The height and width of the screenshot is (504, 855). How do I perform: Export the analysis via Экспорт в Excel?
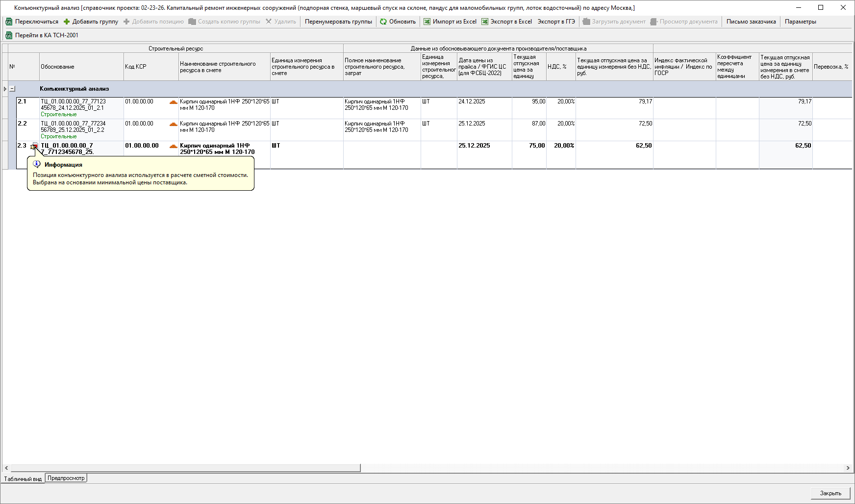506,22
